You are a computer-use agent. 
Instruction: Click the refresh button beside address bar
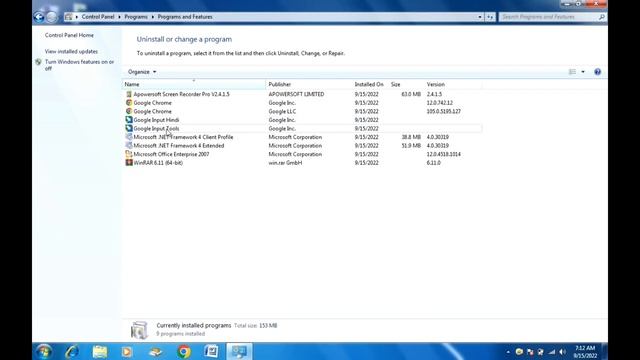tap(490, 17)
